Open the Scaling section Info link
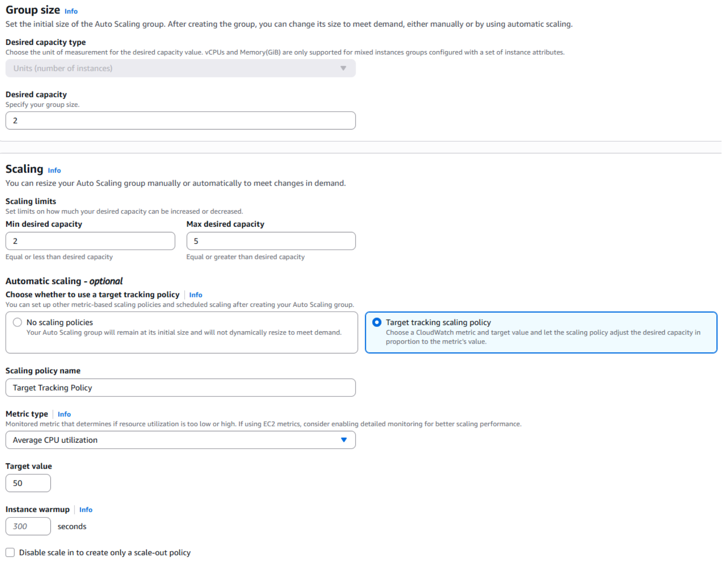Image resolution: width=728 pixels, height=563 pixels. [x=54, y=170]
